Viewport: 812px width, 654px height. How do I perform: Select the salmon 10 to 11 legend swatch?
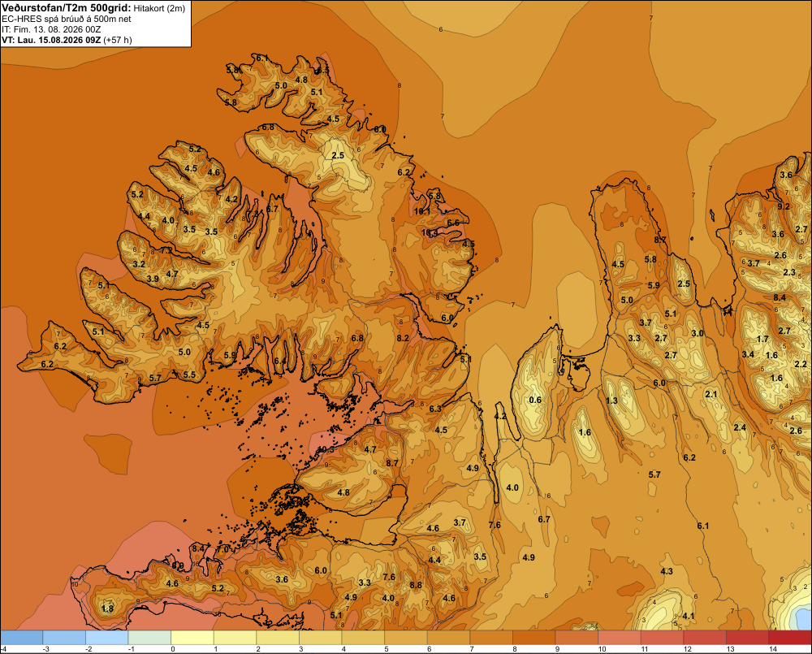tap(620, 638)
